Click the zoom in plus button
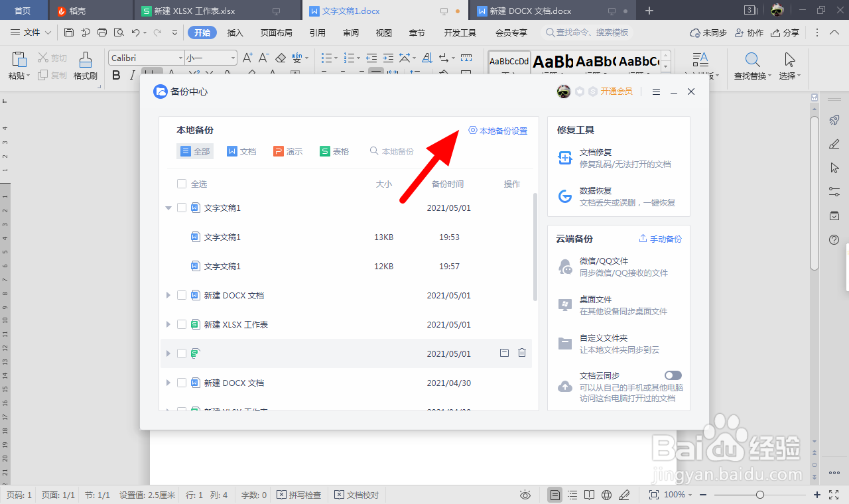The width and height of the screenshot is (849, 504). pos(817,495)
